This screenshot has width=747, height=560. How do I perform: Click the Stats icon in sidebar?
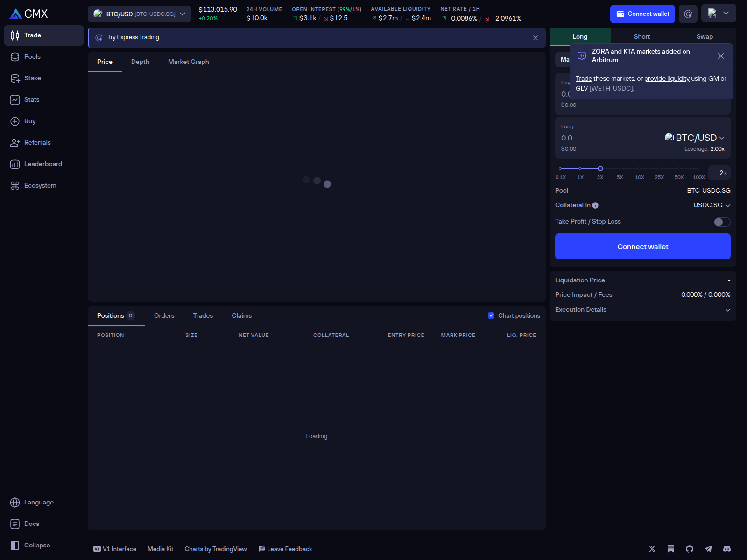pos(15,100)
